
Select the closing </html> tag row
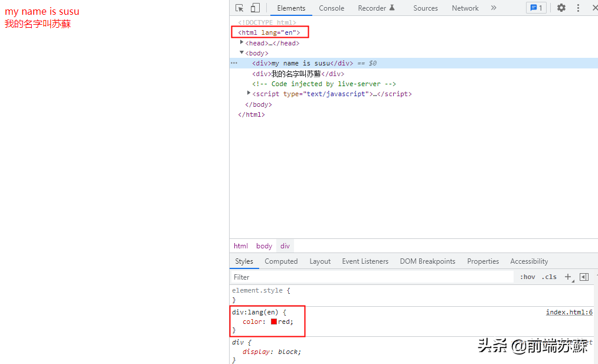tap(251, 114)
